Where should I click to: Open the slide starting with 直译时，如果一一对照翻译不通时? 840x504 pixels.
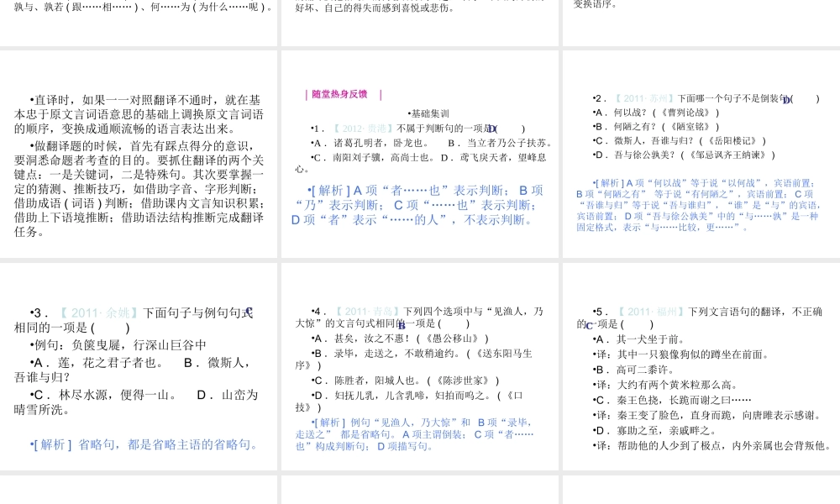(x=139, y=155)
